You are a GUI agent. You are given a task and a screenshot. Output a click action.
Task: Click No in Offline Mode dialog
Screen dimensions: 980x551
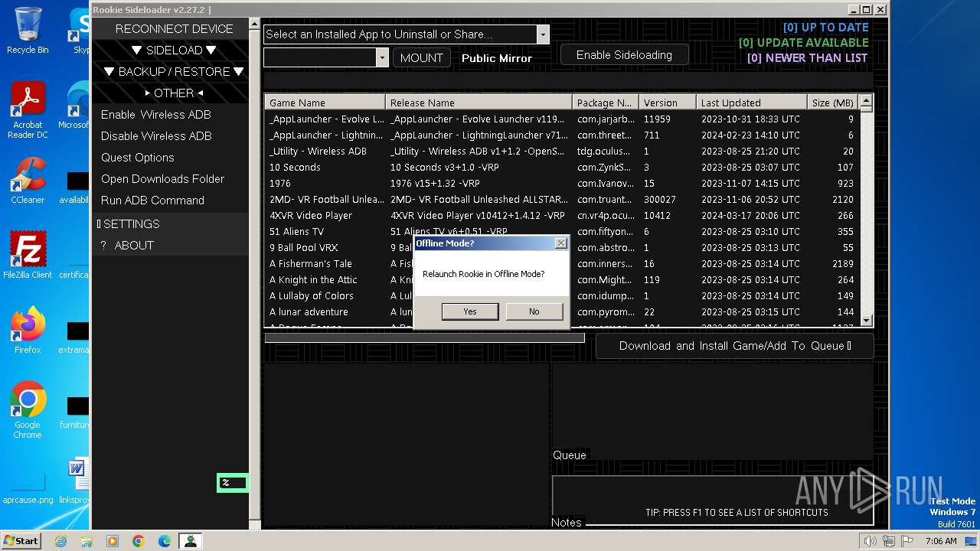pos(534,311)
